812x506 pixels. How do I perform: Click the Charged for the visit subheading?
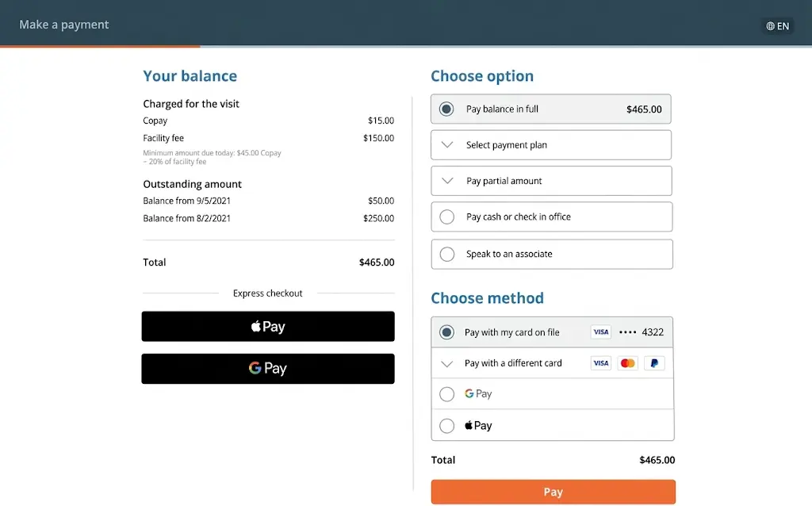(191, 104)
